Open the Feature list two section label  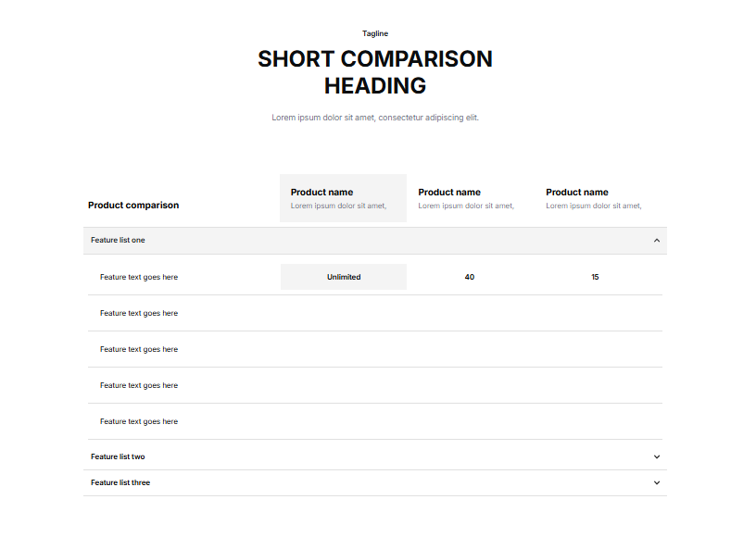pos(118,456)
